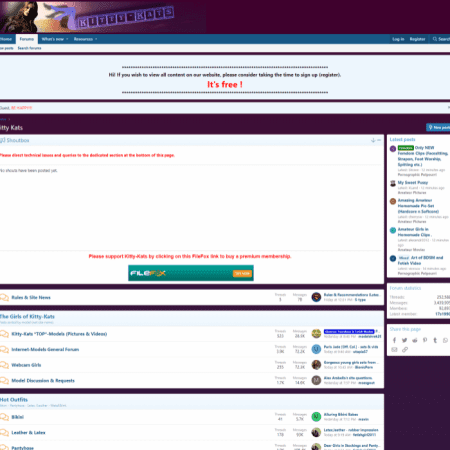Open the Resources menu item
This screenshot has width=450, height=450.
[83, 39]
